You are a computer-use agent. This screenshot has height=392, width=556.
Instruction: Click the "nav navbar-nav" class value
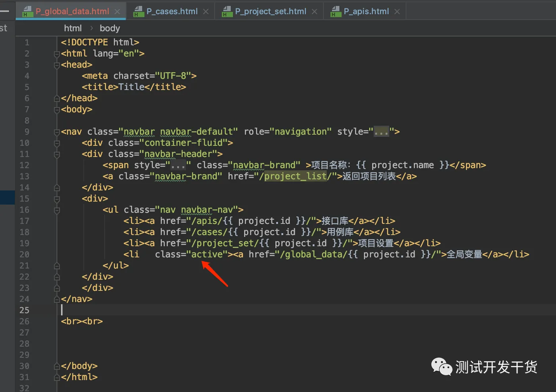pos(197,209)
